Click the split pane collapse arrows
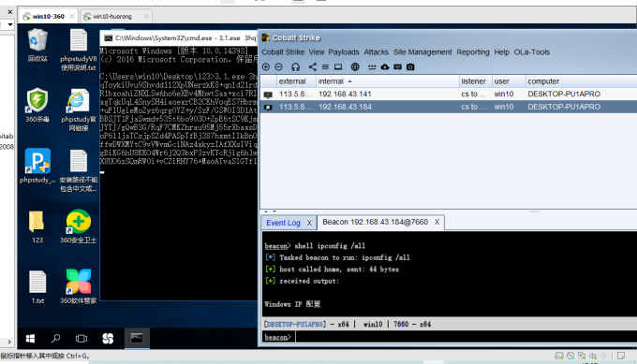This screenshot has height=364, width=637. tap(270, 211)
